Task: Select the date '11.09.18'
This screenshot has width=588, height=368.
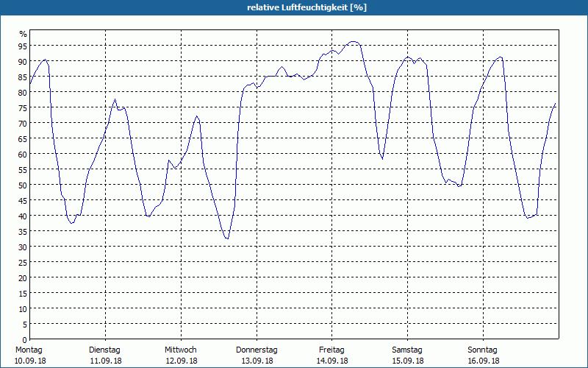Action: tap(106, 361)
